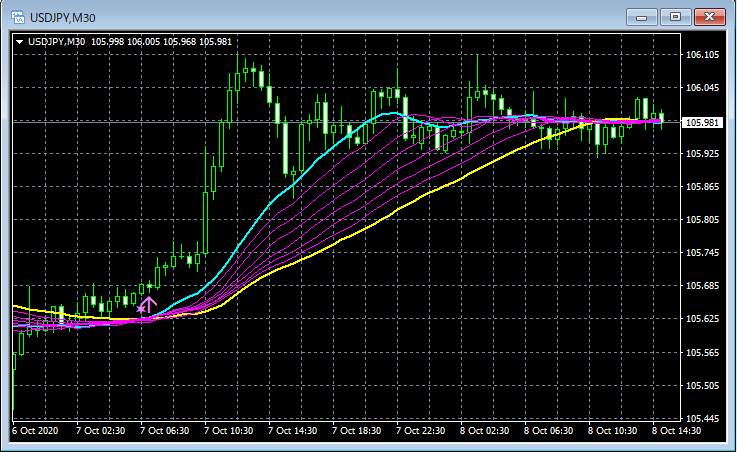Screen dimensions: 737x452
Task: Click the 105.625 price axis label
Action: pyautogui.click(x=702, y=319)
